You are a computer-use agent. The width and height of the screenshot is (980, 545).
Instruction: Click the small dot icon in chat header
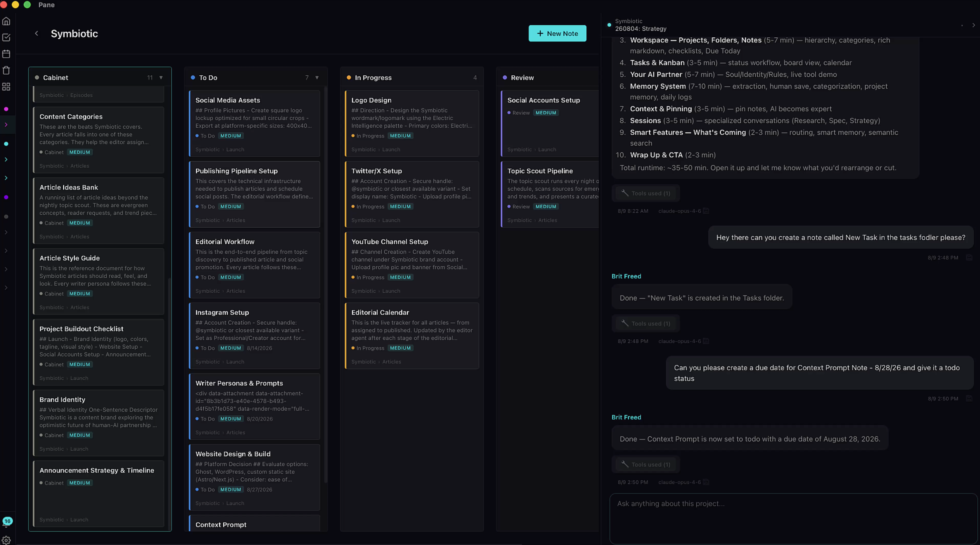click(x=962, y=25)
